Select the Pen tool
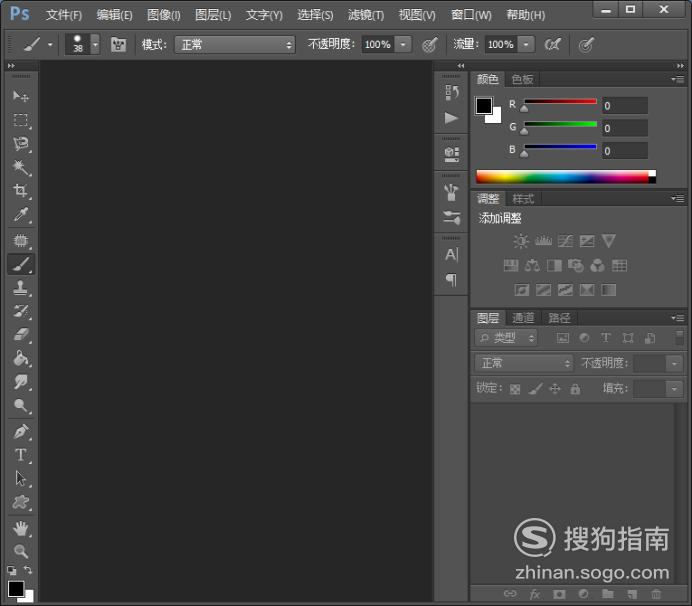The width and height of the screenshot is (692, 606). point(20,431)
